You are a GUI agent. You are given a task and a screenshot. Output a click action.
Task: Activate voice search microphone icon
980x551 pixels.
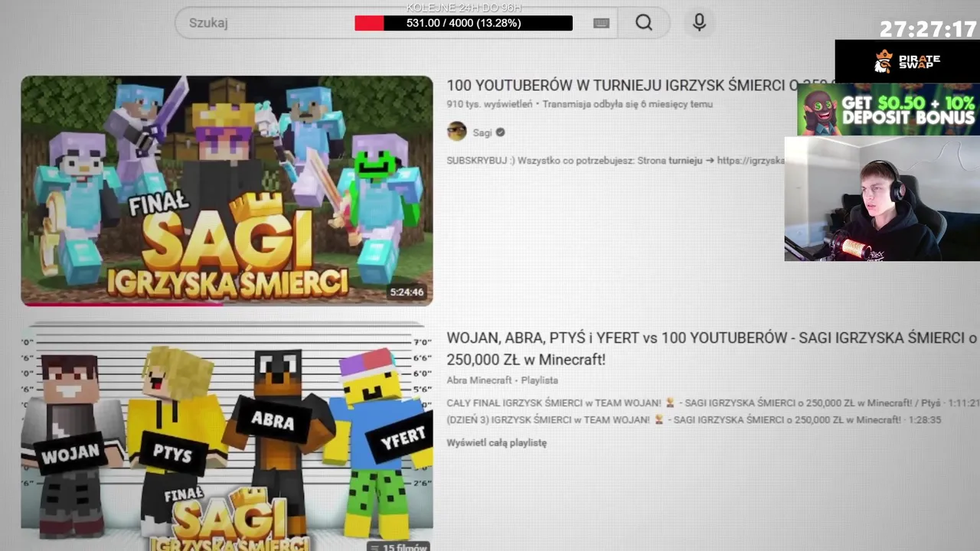699,23
